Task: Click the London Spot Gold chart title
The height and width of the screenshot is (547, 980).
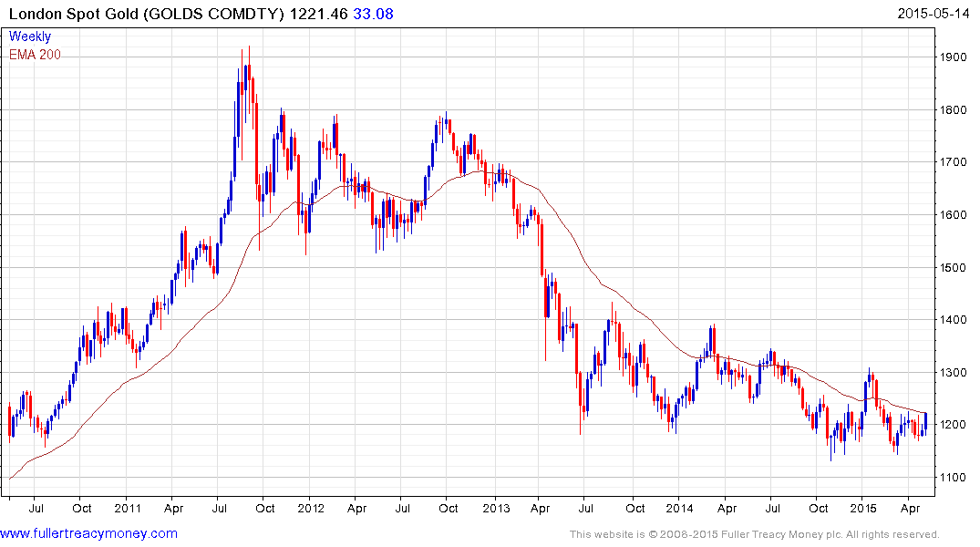Action: 146,14
